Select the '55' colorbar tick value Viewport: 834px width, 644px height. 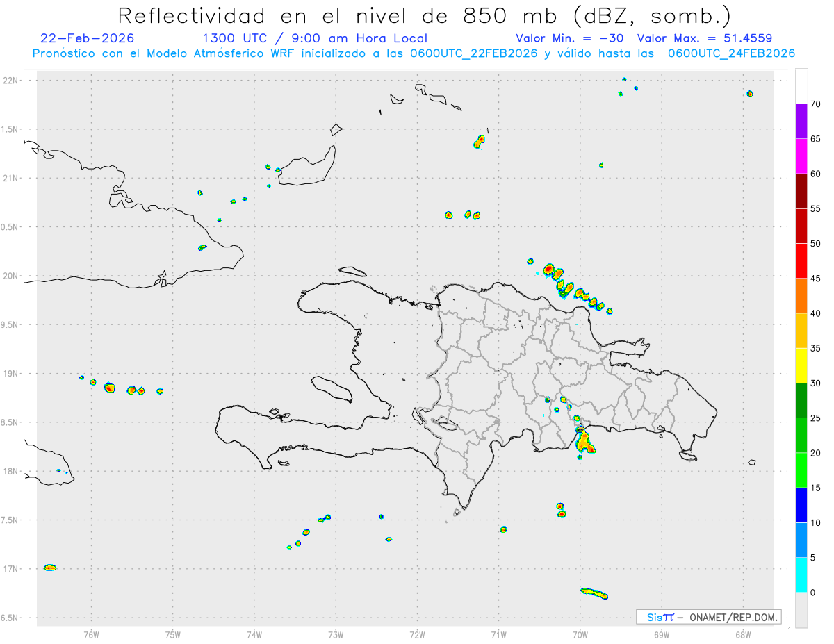[x=816, y=209]
